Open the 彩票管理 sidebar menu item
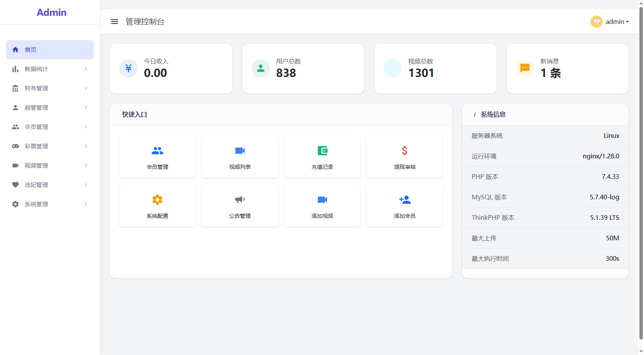 (50, 146)
